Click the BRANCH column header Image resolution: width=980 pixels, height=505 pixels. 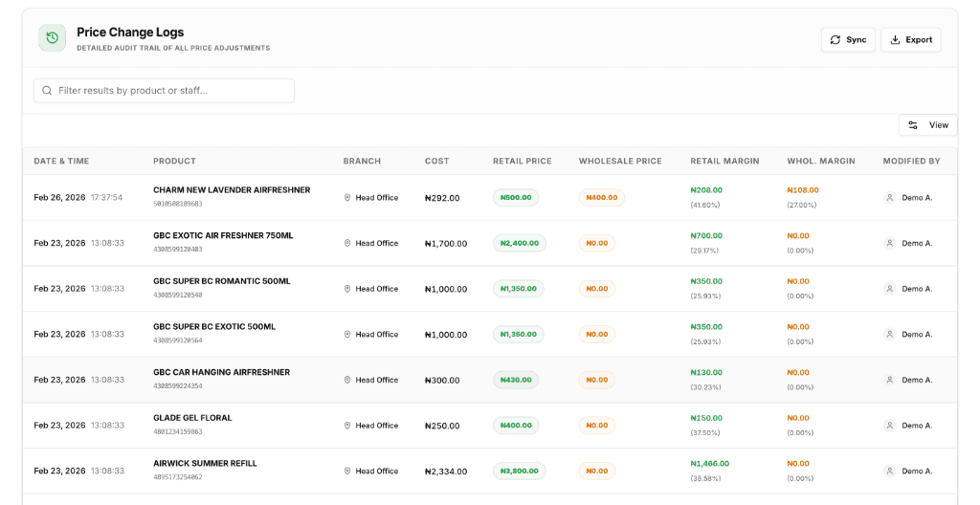pyautogui.click(x=362, y=162)
